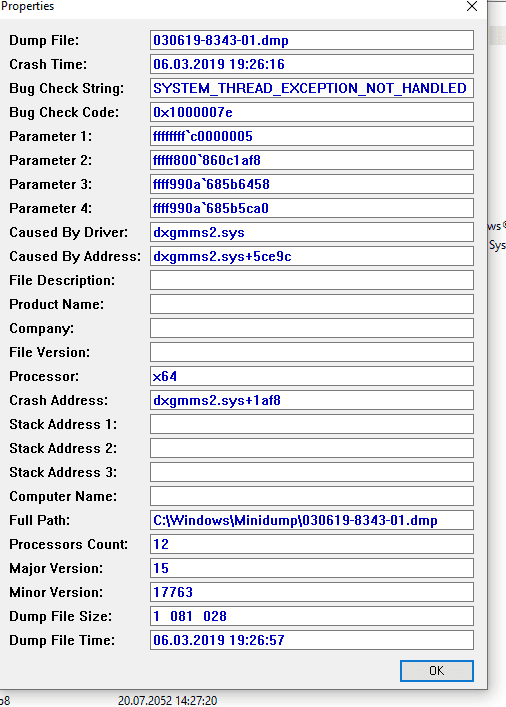
Task: Click the Parameter 2 field
Action: [x=312, y=160]
